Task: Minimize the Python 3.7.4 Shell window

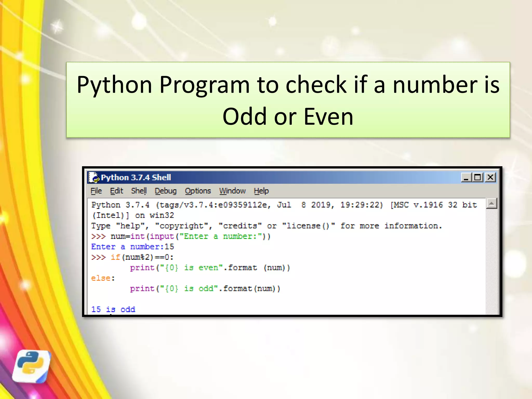Action: coord(466,177)
